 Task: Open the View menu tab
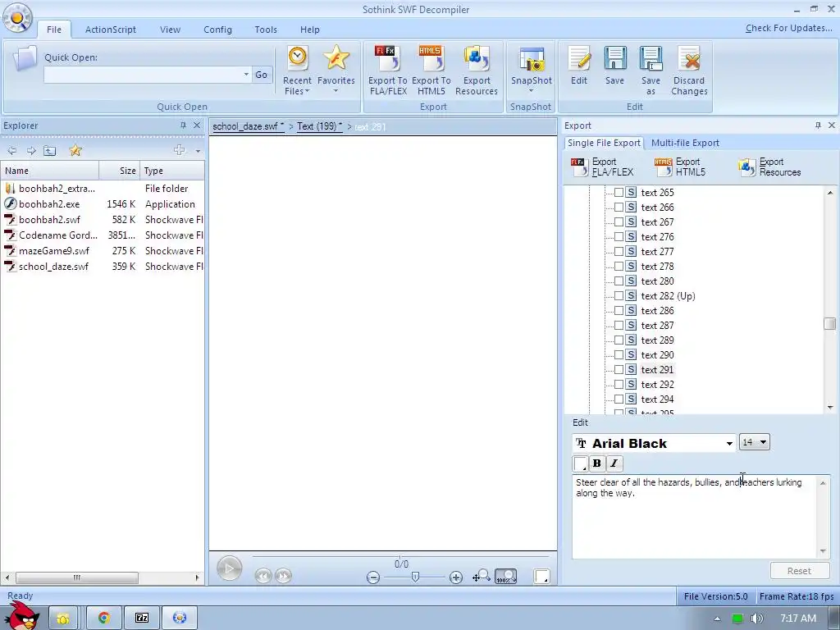click(170, 30)
